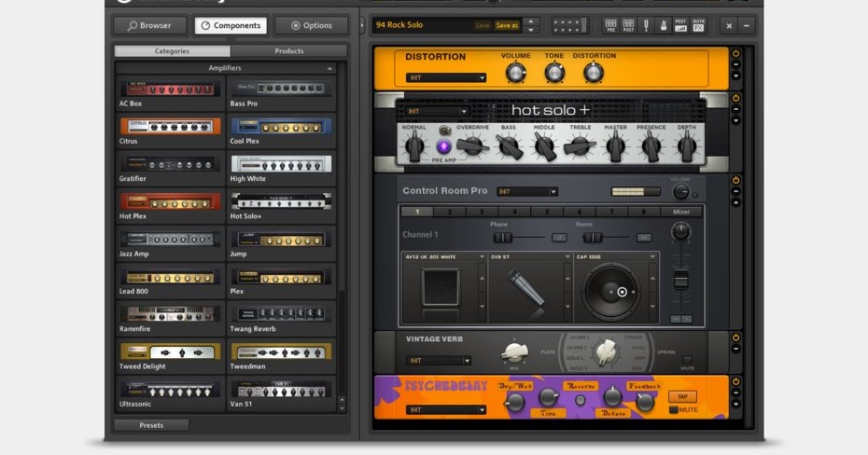This screenshot has height=455, width=868.
Task: Pick the Twang Reverb amplifier
Action: coord(281,319)
